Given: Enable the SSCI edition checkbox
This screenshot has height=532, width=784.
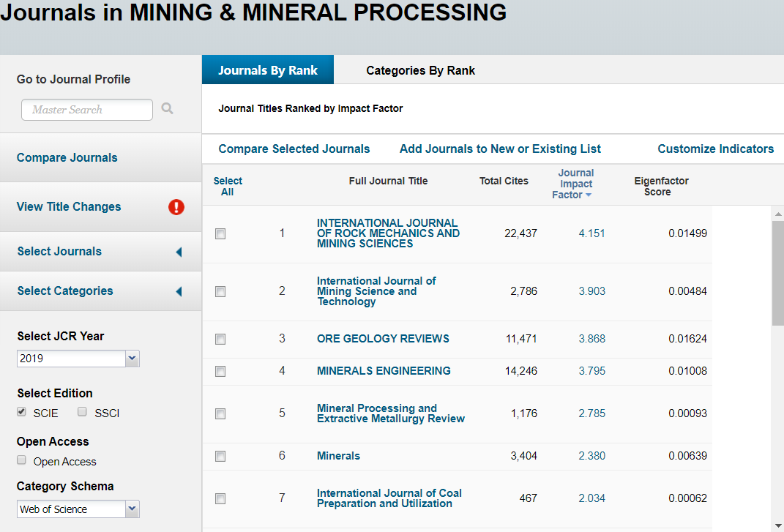Looking at the screenshot, I should coord(83,412).
